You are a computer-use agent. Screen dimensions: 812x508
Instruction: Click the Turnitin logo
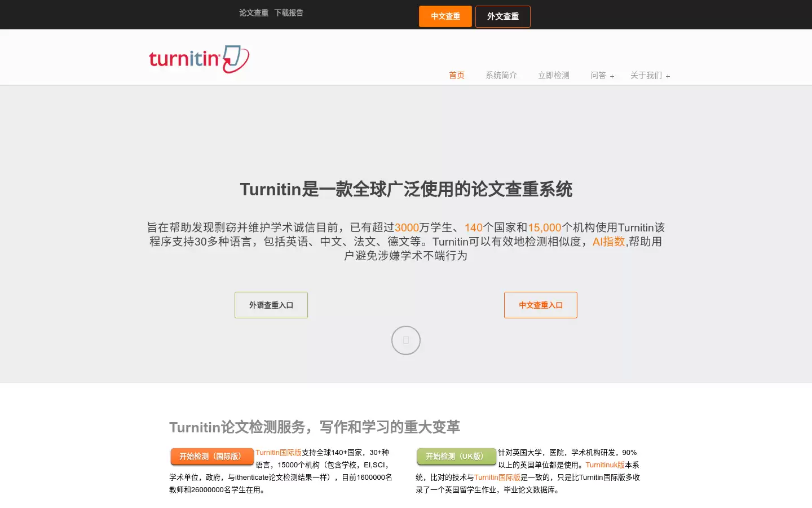click(199, 59)
